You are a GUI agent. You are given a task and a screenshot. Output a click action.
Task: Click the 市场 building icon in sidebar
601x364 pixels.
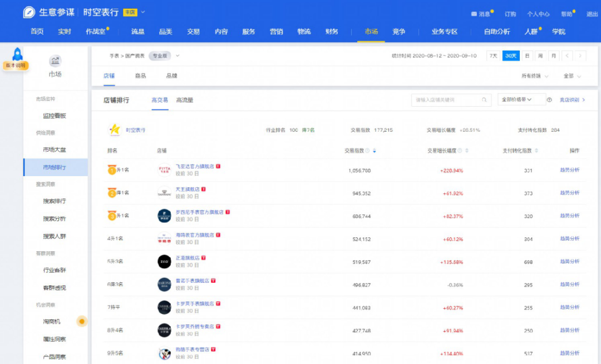coord(55,61)
